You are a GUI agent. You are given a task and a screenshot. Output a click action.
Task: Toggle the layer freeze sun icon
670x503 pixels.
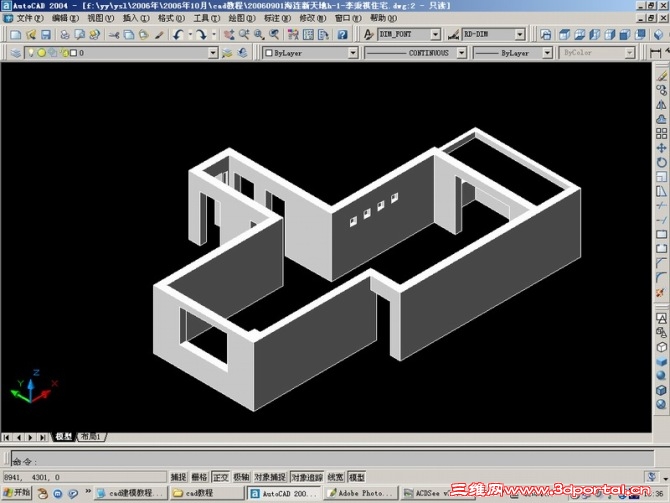point(41,53)
